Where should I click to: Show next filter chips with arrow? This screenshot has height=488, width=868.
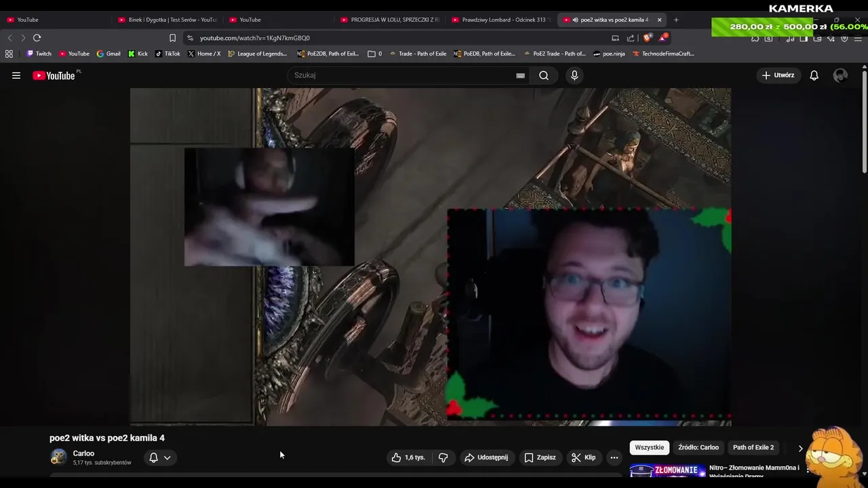(800, 448)
